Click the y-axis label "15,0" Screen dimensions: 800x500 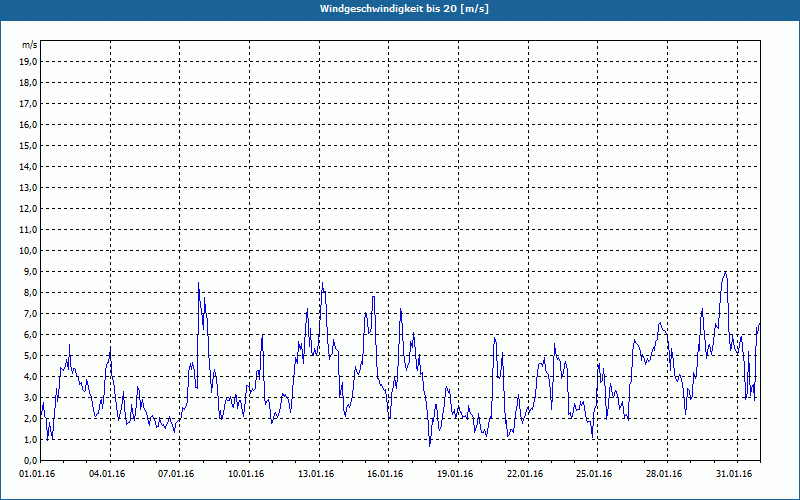(x=28, y=145)
